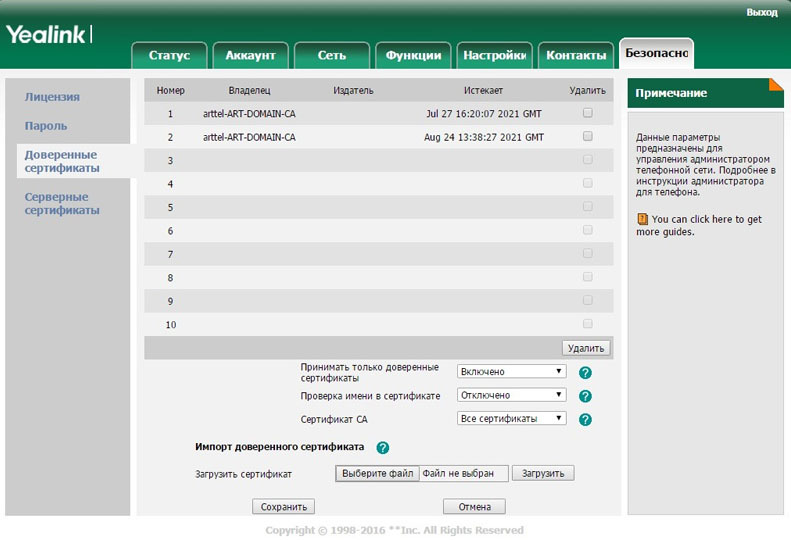791x540 pixels.
Task: Click the Издатель column header
Action: [x=353, y=90]
